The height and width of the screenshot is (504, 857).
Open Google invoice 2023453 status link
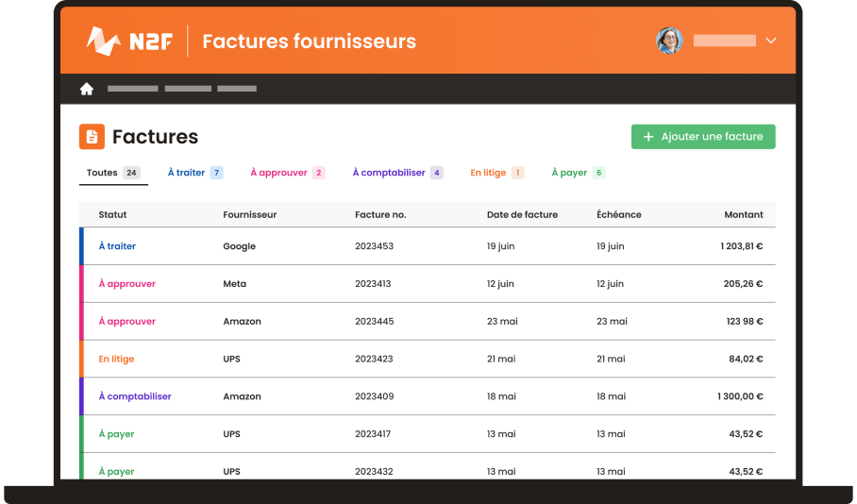117,246
